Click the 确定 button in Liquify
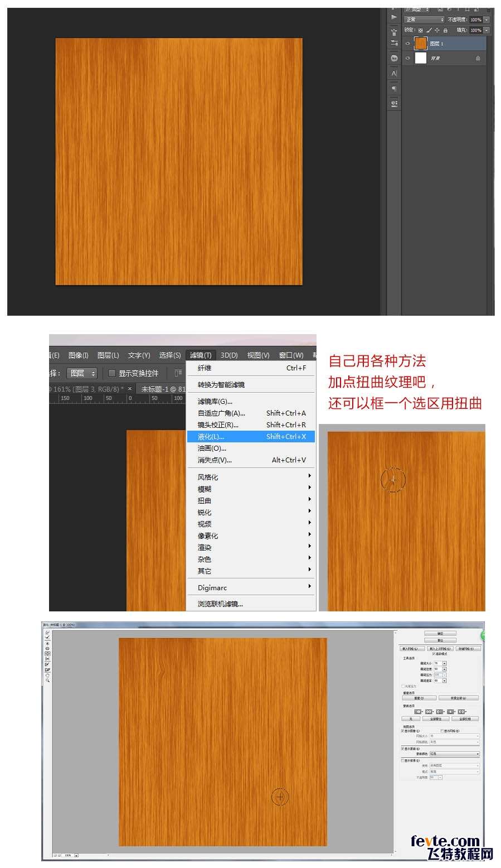 440,634
